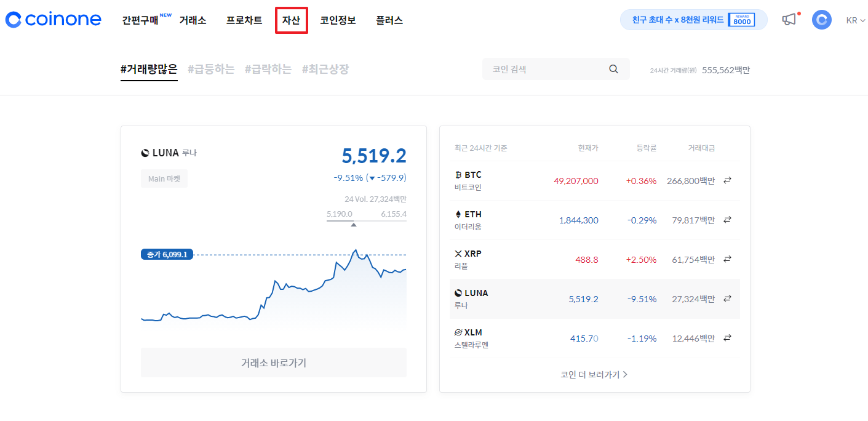This screenshot has width=868, height=421.
Task: Select the #급등하는 tab
Action: 211,70
